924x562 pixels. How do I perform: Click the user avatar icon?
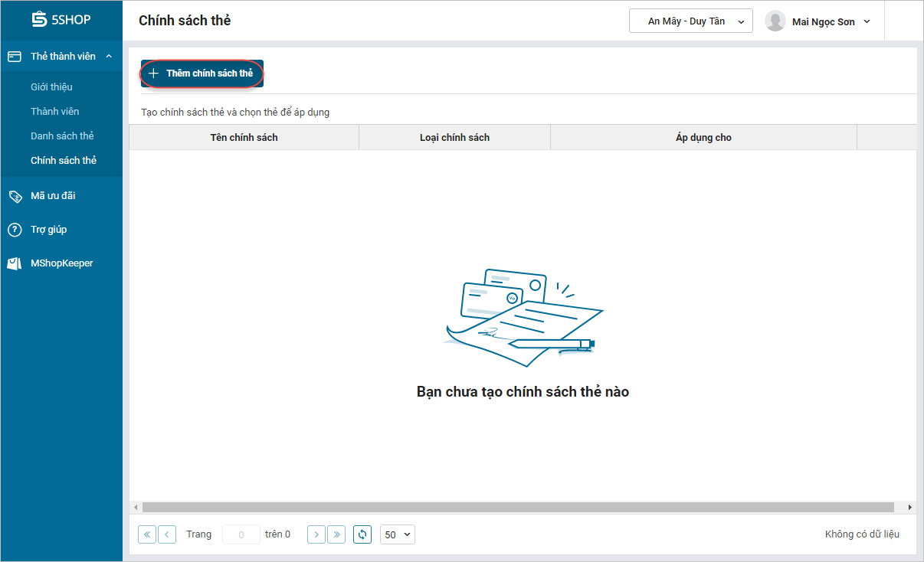click(775, 21)
